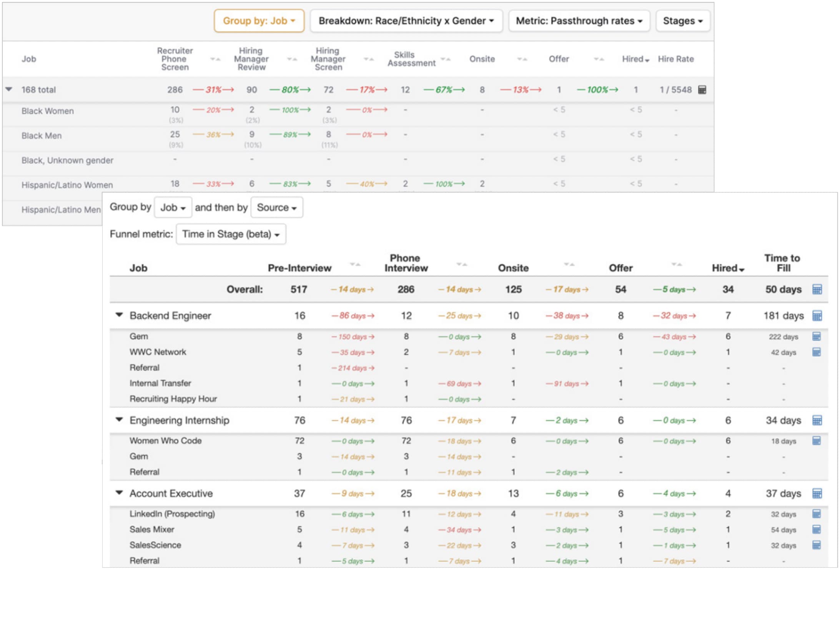The width and height of the screenshot is (840, 620).
Task: Collapse the Account Executive group
Action: 119,493
